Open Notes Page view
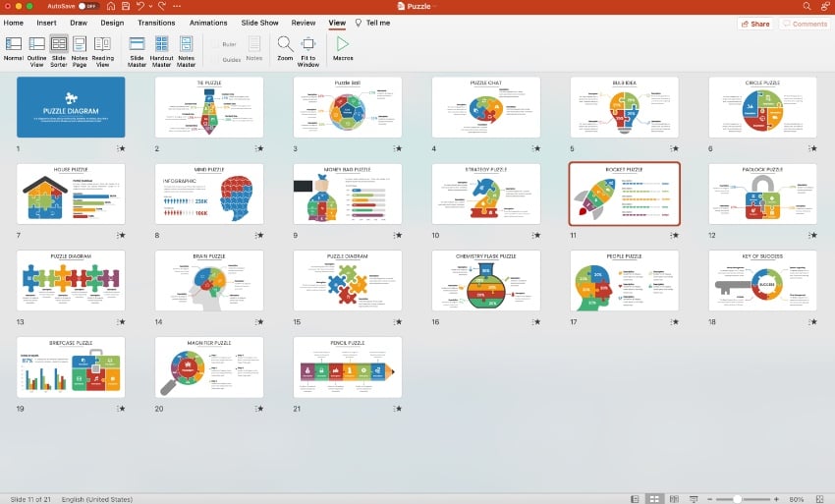This screenshot has width=835, height=504. (x=80, y=48)
